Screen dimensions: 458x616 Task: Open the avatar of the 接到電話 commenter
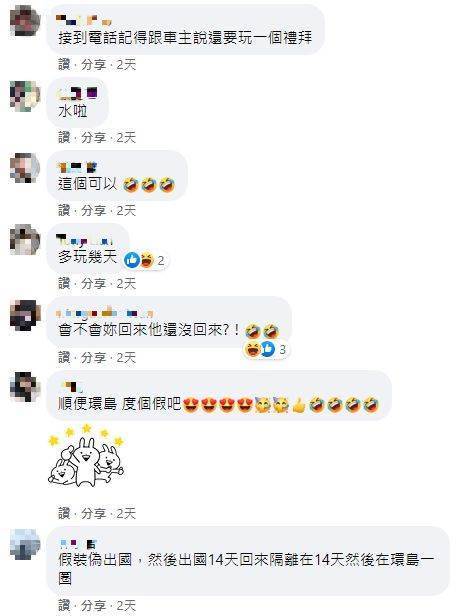click(x=25, y=20)
